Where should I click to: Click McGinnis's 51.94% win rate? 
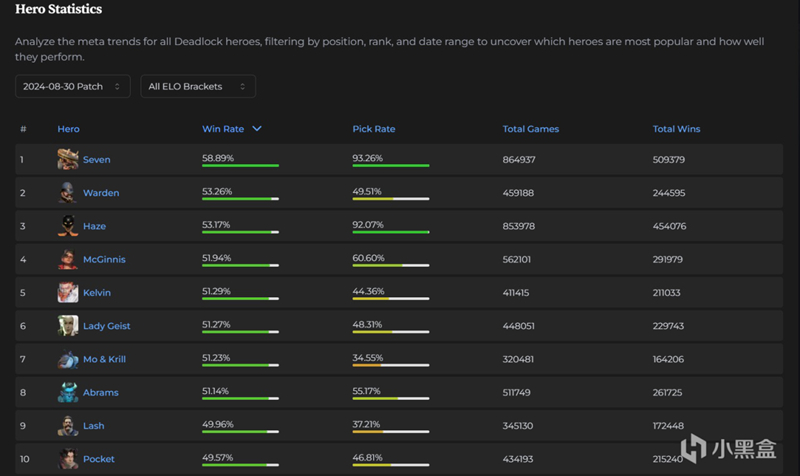216,258
